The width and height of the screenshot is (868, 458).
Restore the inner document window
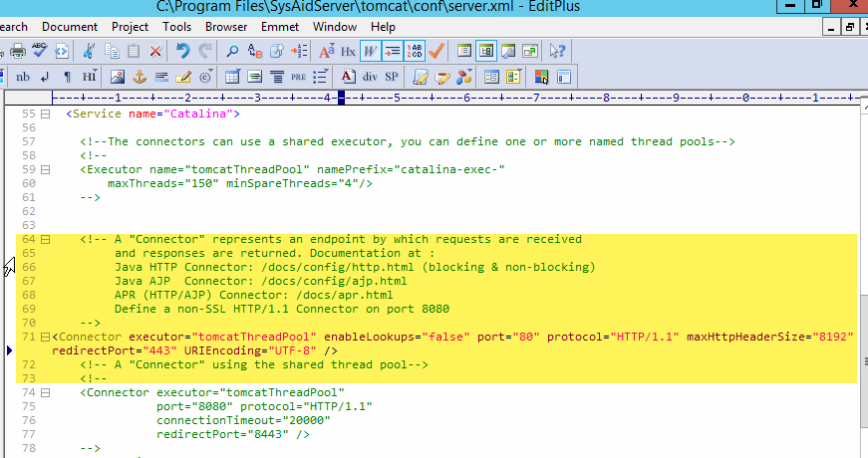click(x=850, y=27)
